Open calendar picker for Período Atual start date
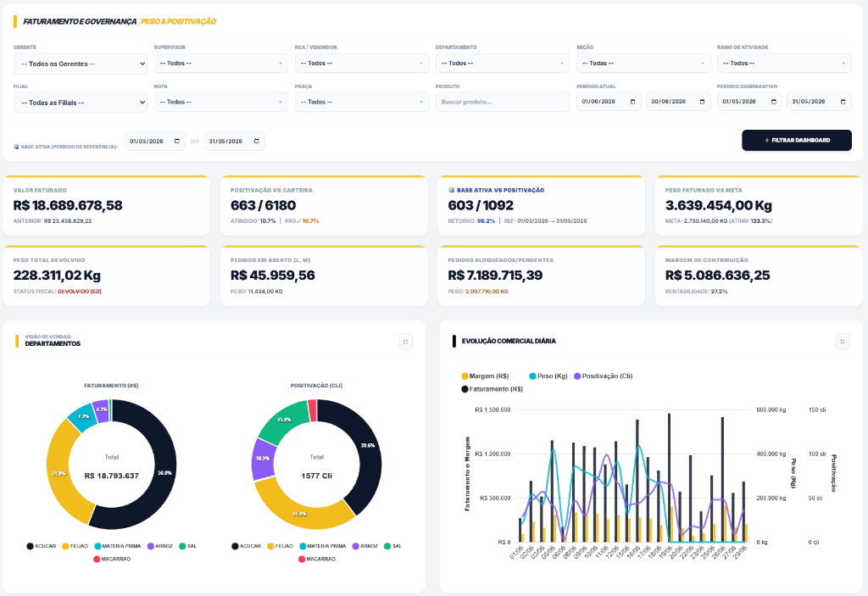The width and height of the screenshot is (868, 596). point(632,102)
